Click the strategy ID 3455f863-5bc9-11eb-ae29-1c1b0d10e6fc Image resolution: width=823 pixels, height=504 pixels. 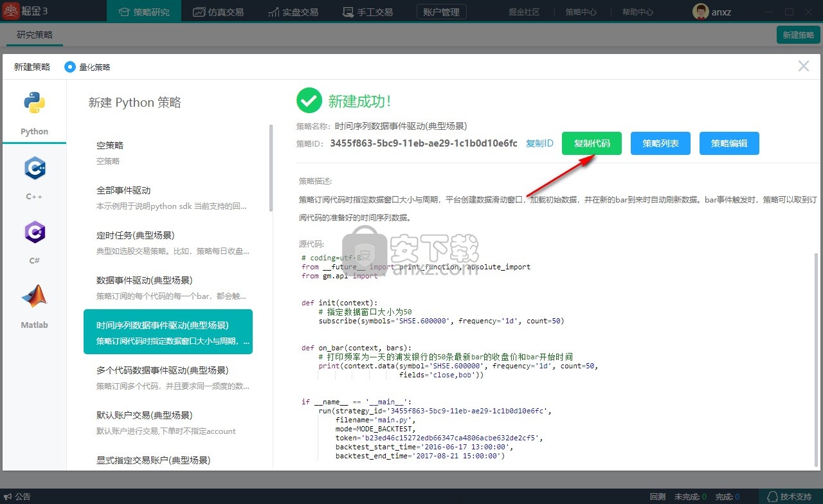[x=423, y=143]
